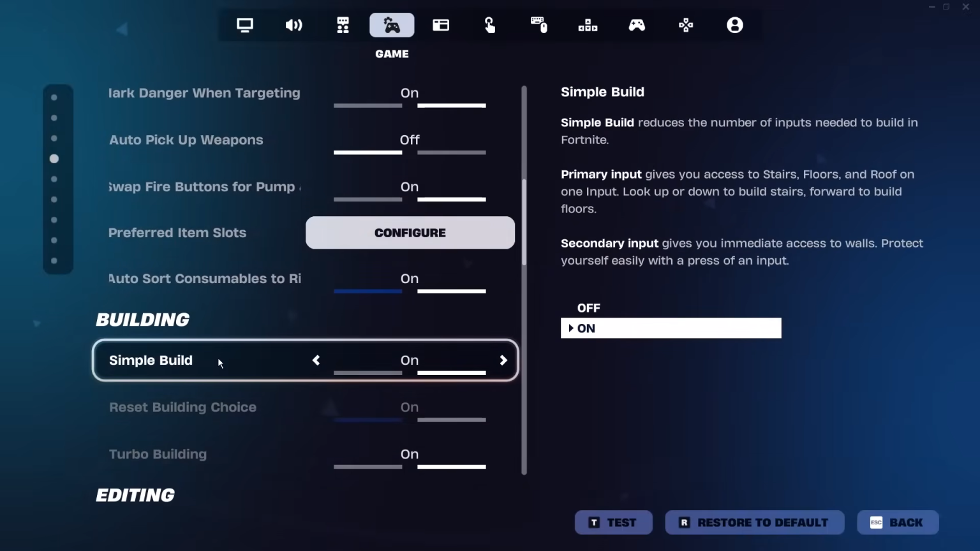Screen dimensions: 980x551
Task: Open the Account settings profile icon
Action: [734, 25]
